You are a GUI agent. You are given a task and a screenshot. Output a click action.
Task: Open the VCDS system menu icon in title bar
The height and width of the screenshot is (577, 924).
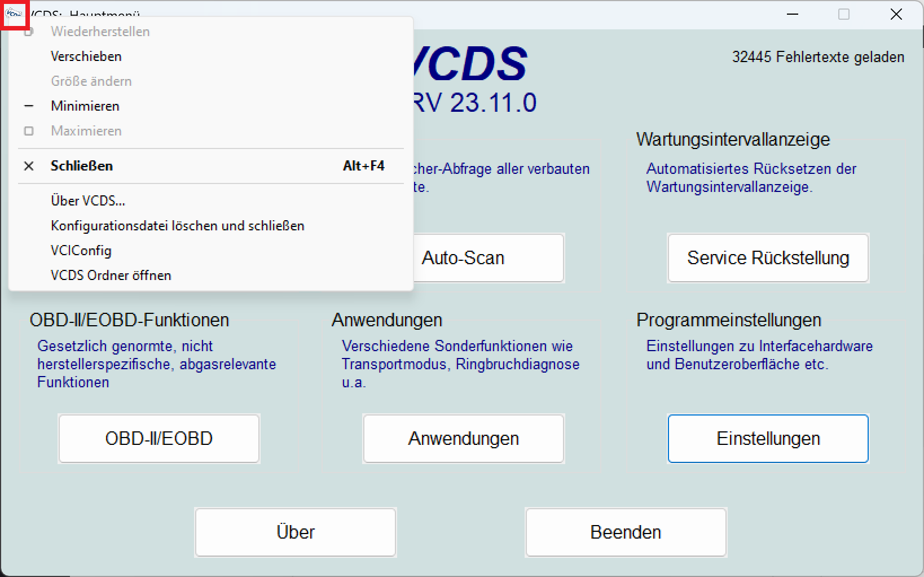(14, 14)
